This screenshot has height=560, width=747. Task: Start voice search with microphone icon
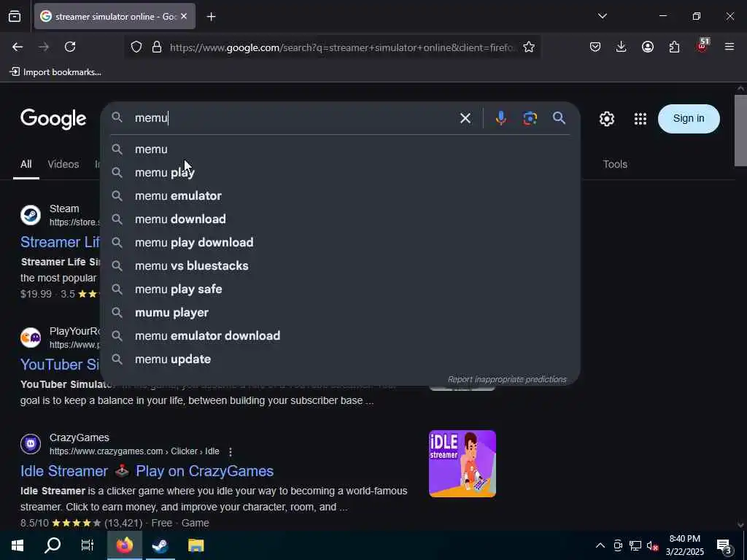(500, 118)
